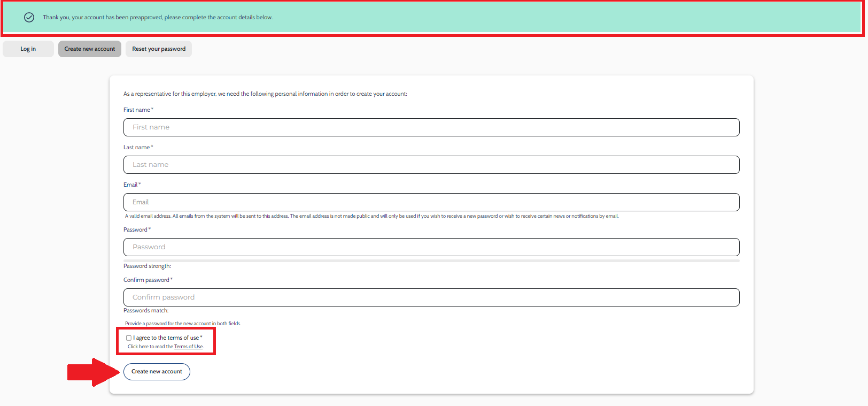The image size is (868, 406).
Task: Click into the Last name text box
Action: tap(431, 165)
